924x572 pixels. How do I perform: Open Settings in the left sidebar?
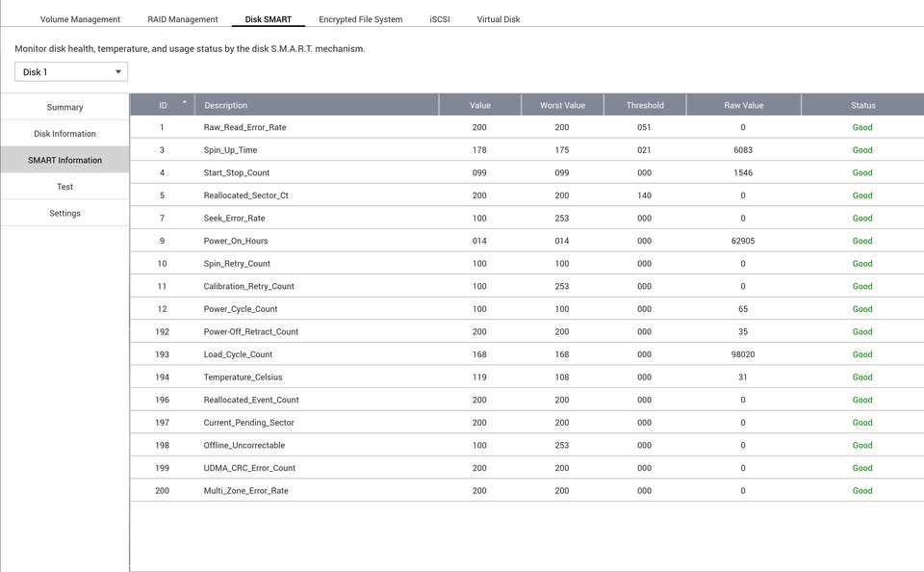tap(64, 213)
